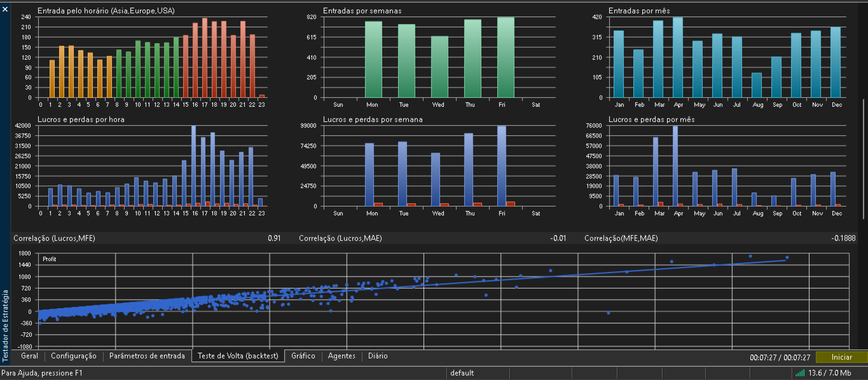
Task: Click the Testador de Estratégia vertical title
Action: coord(6,325)
